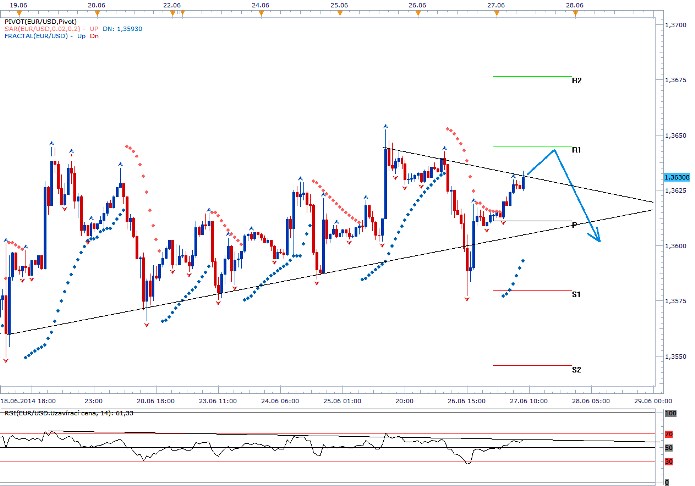Click the 1,3575 price axis level
Viewport: 695px width, 486px height.
[675, 300]
